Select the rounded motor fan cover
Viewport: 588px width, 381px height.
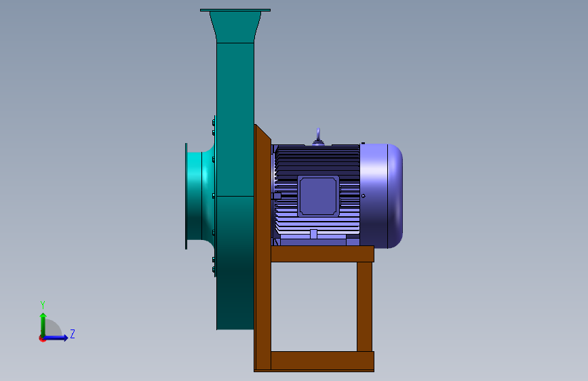381,196
